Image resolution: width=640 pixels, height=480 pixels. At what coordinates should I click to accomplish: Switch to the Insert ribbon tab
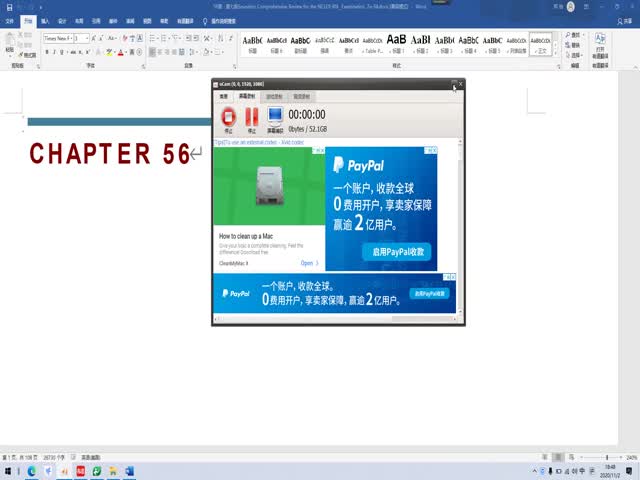point(44,20)
